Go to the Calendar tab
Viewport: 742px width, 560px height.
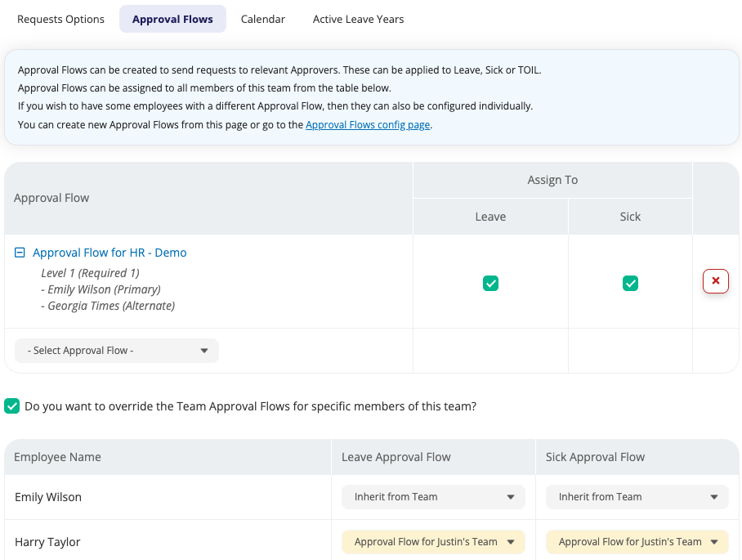coord(263,19)
